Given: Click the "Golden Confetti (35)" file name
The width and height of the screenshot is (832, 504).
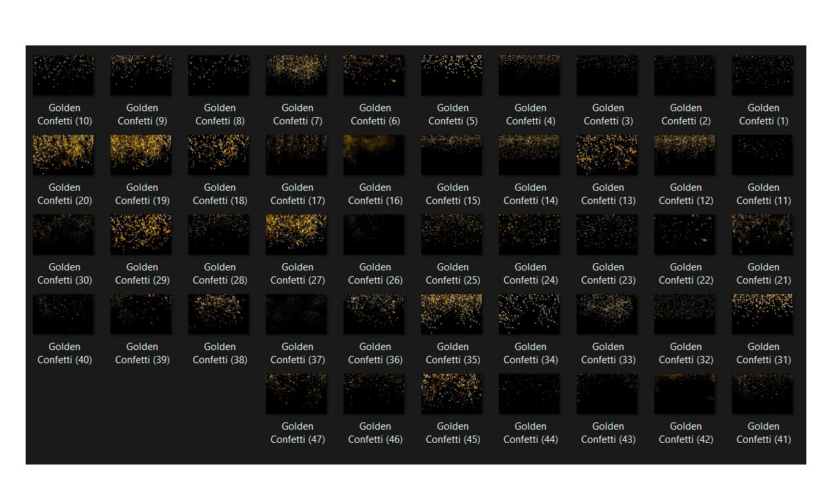Looking at the screenshot, I should click(x=453, y=353).
